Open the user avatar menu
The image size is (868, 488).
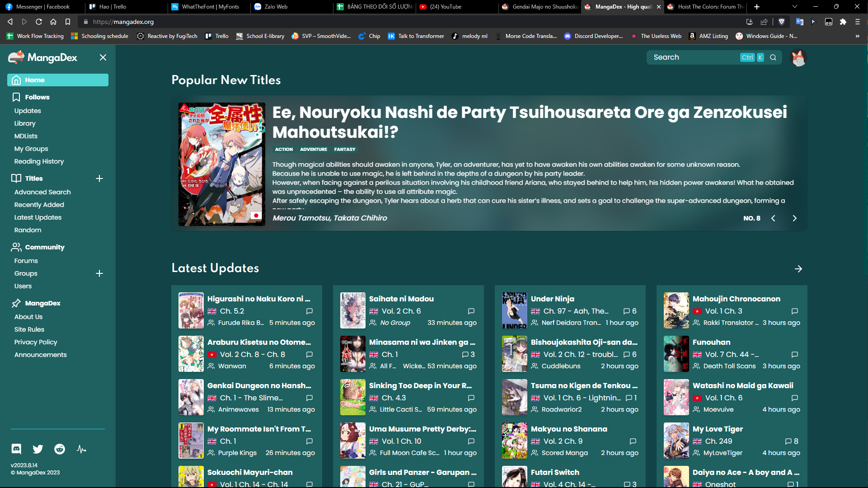coord(798,57)
